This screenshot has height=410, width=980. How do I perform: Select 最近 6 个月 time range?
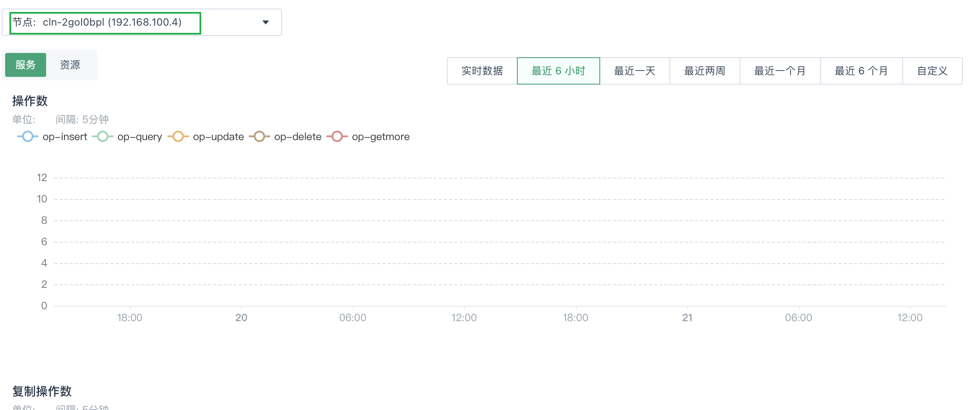pyautogui.click(x=862, y=71)
